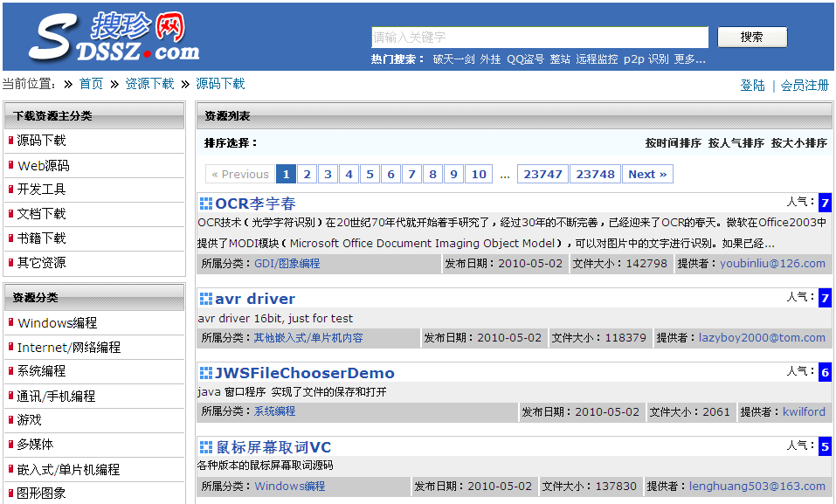Click grid icon beside JWSFileChooserDemo
The width and height of the screenshot is (836, 504).
coord(206,373)
